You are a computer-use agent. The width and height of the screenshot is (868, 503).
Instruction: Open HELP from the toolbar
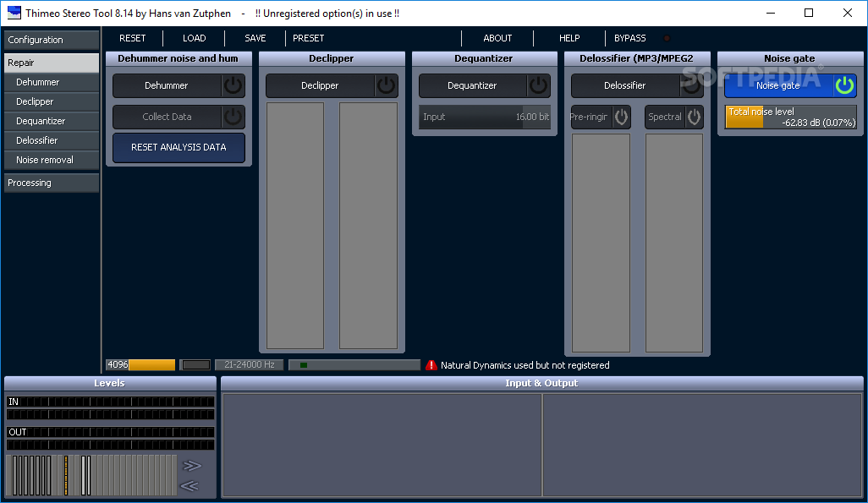569,38
